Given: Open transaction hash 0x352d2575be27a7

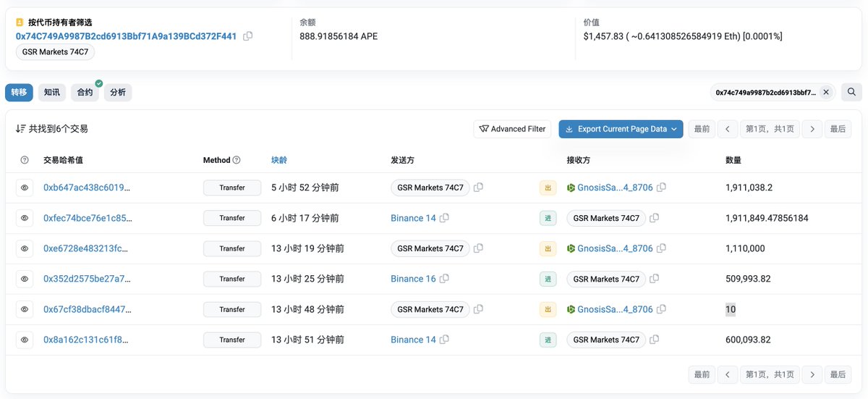Looking at the screenshot, I should tap(88, 279).
